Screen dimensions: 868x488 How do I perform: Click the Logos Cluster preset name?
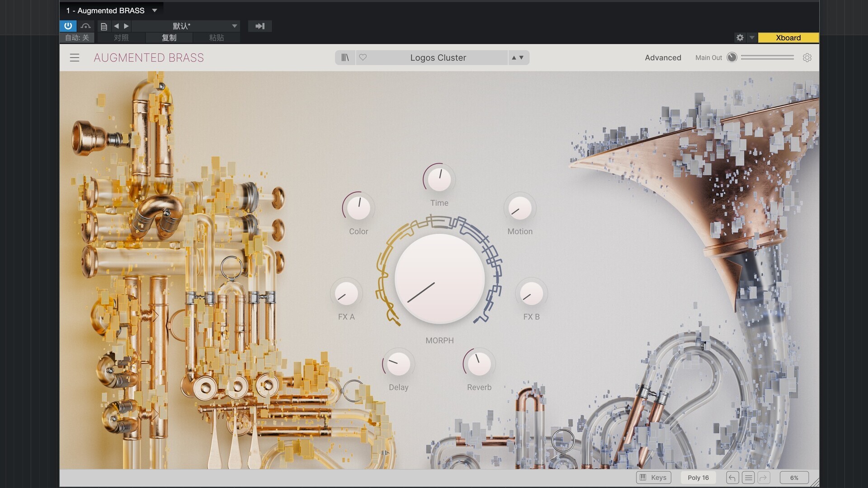438,57
